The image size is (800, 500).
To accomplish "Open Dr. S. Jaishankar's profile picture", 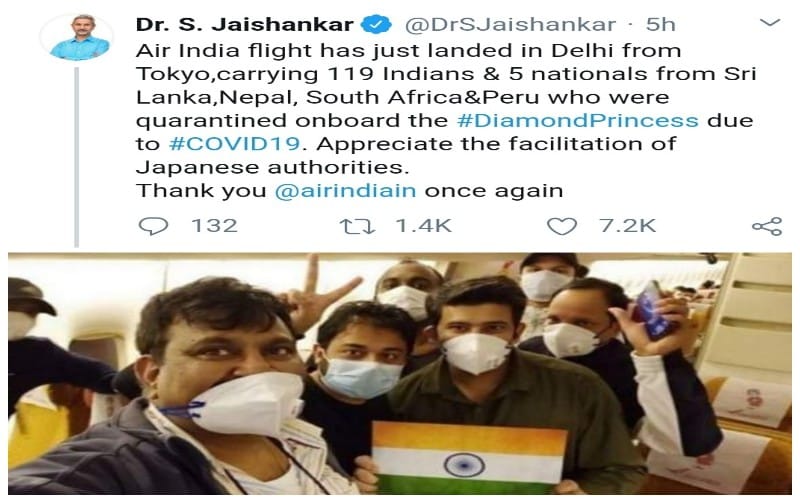I will point(80,37).
